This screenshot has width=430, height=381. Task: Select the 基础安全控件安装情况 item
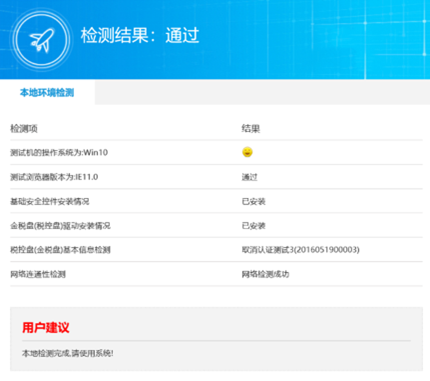pos(50,201)
